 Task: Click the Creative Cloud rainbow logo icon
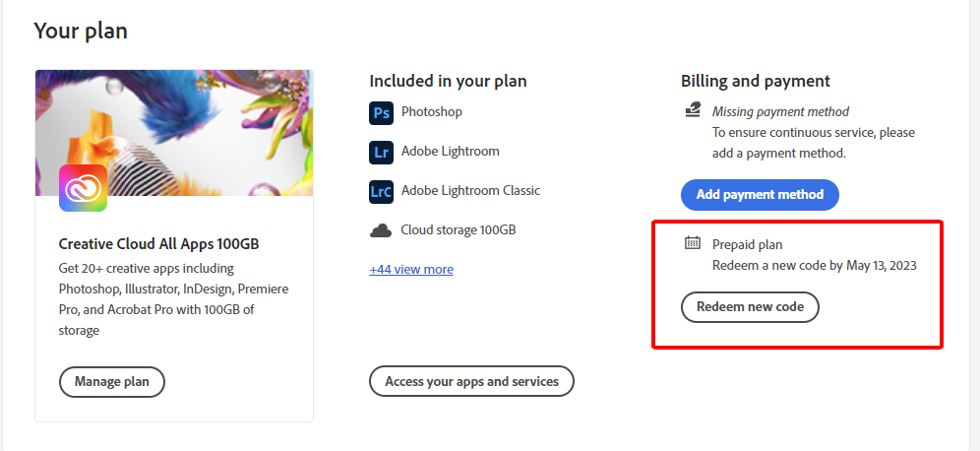(x=83, y=187)
